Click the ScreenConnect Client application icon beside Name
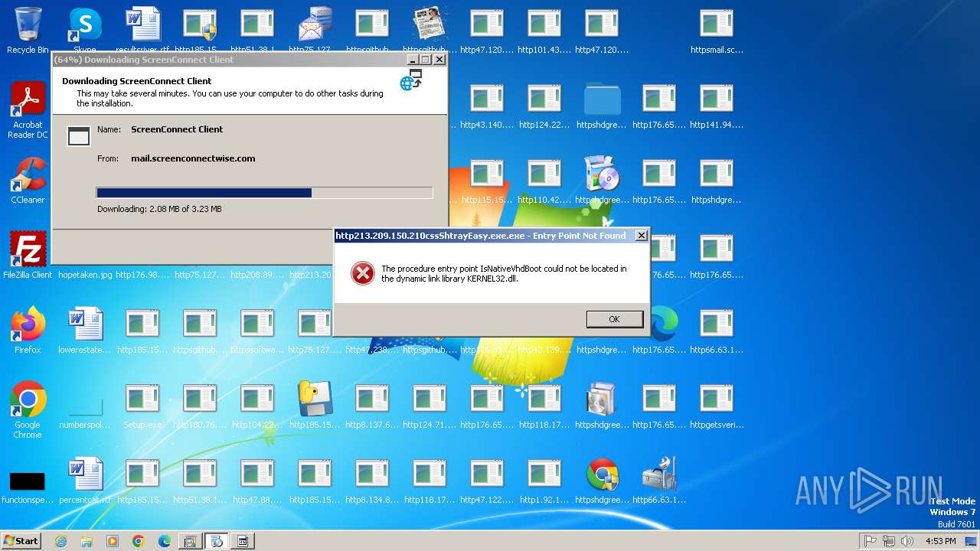Image resolution: width=980 pixels, height=551 pixels. (79, 136)
